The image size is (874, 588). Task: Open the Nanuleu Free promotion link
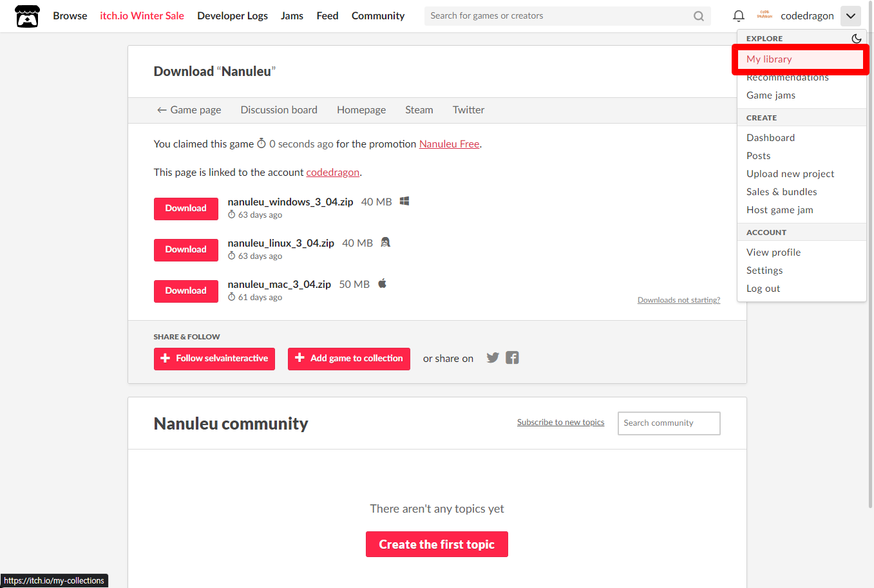coord(449,144)
